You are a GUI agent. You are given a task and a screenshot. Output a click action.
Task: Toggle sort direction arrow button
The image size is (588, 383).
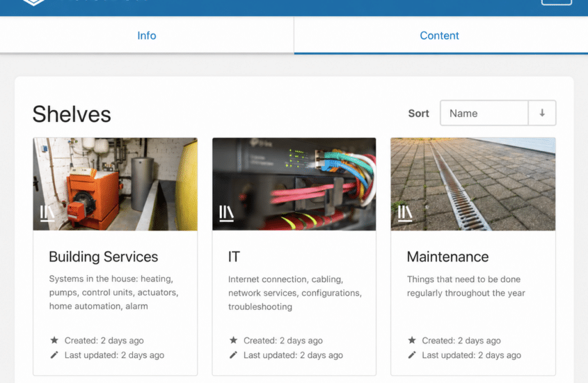pyautogui.click(x=542, y=113)
